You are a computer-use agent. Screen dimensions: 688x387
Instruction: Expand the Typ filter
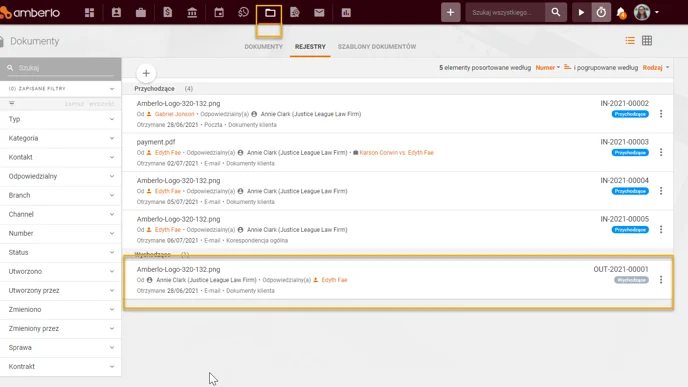61,119
